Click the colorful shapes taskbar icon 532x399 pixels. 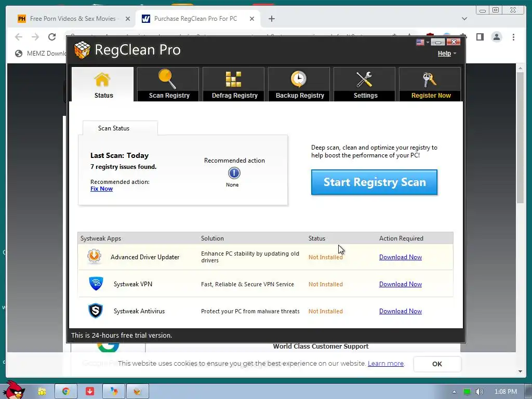pyautogui.click(x=114, y=392)
